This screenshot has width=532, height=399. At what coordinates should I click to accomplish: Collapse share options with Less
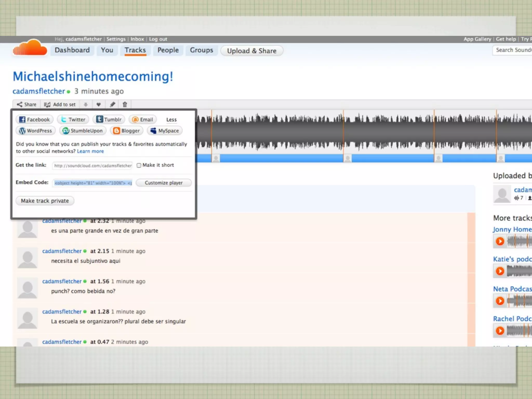coord(171,120)
